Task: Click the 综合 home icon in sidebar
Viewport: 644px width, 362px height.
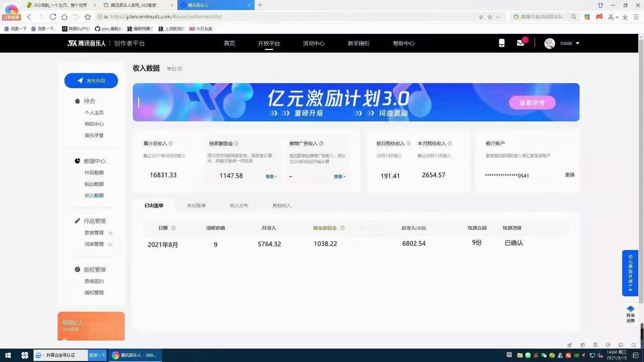Action: coord(77,101)
